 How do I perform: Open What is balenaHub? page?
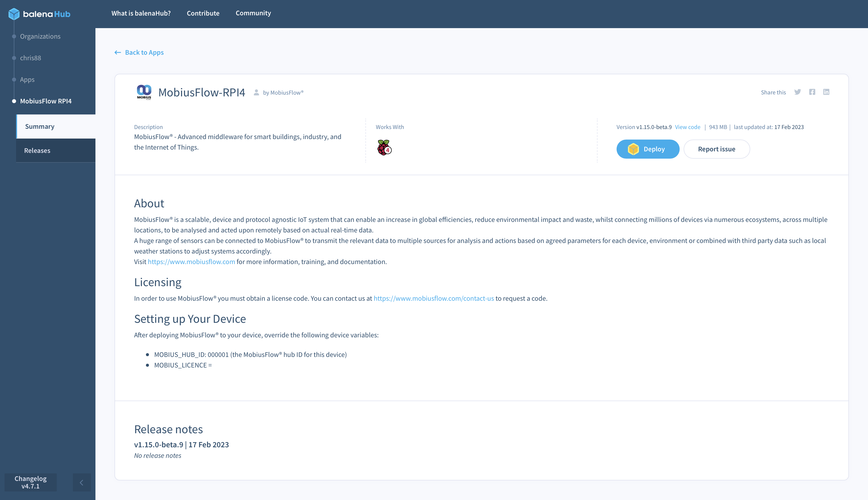point(141,13)
